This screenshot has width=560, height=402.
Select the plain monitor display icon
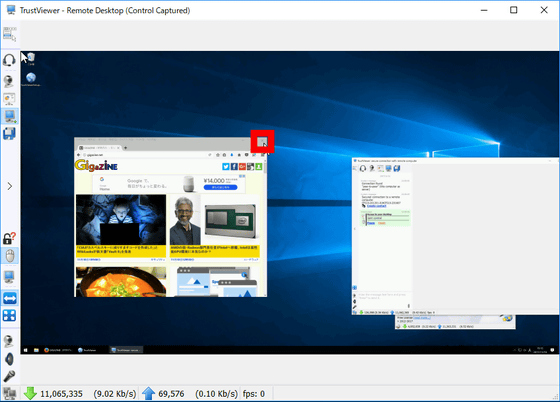click(9, 277)
